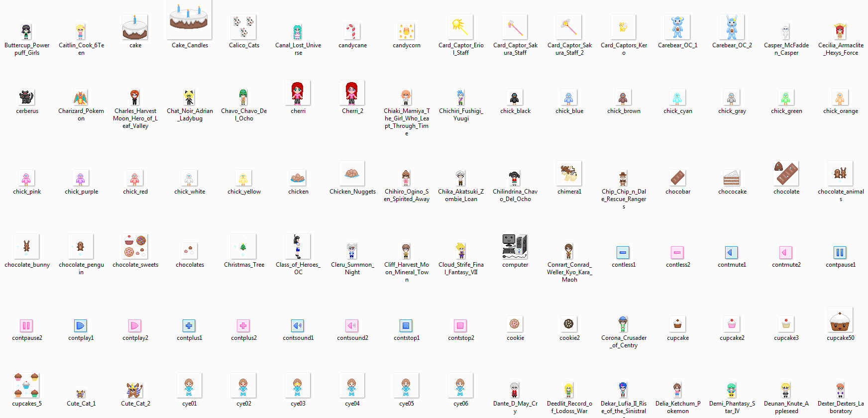868x418 pixels.
Task: Select the Cake_Candles file icon
Action: pos(189,19)
